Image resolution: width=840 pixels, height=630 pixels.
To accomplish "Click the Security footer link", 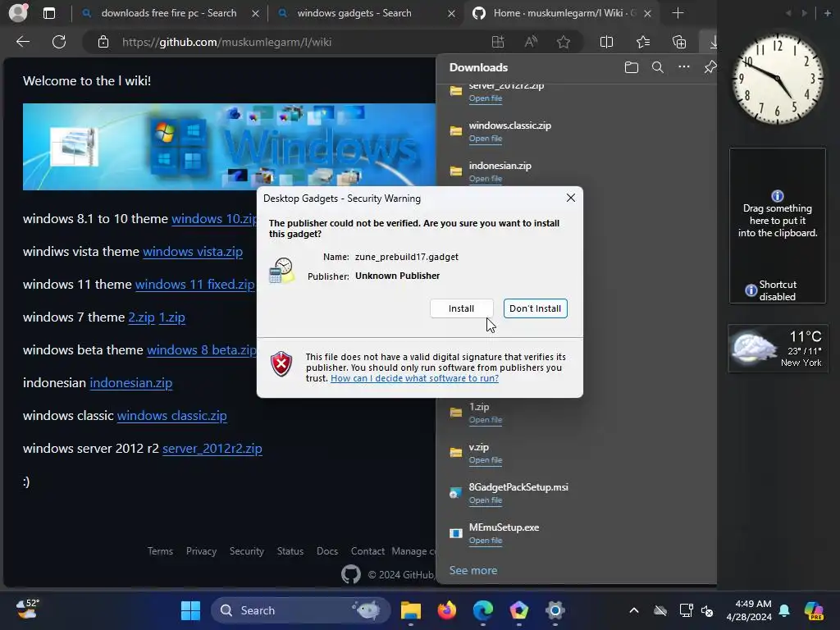I will 247,551.
